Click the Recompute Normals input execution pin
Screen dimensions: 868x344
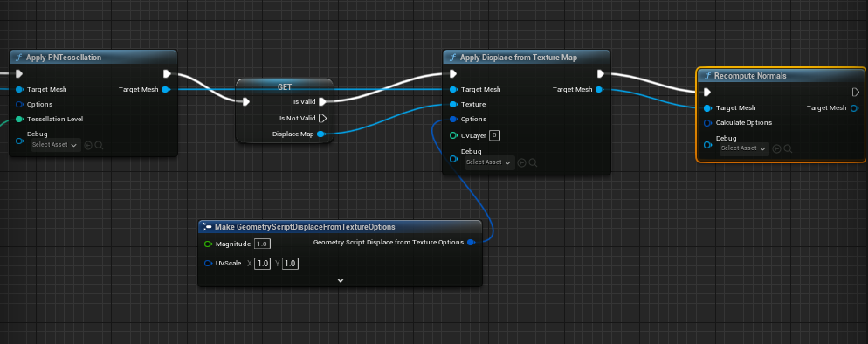[707, 93]
